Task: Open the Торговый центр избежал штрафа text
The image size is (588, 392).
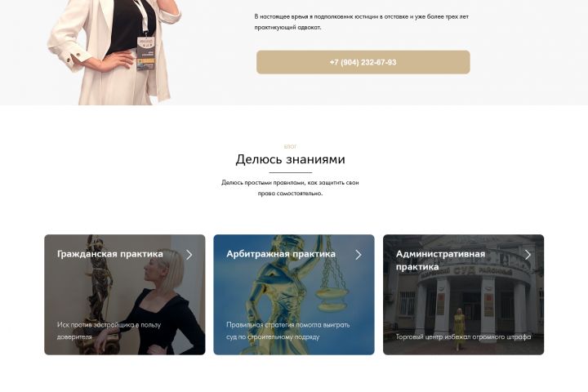Action: tap(464, 336)
